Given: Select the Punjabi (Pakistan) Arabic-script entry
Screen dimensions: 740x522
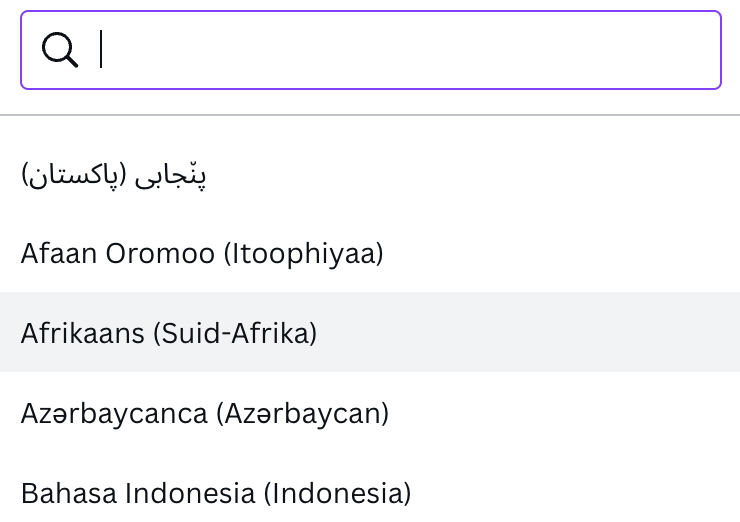Looking at the screenshot, I should [370, 174].
